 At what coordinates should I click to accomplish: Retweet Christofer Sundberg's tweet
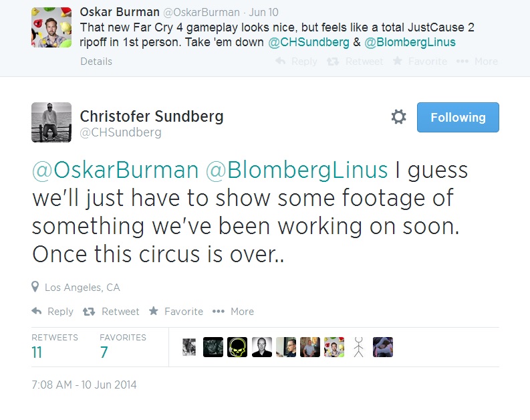coord(88,312)
